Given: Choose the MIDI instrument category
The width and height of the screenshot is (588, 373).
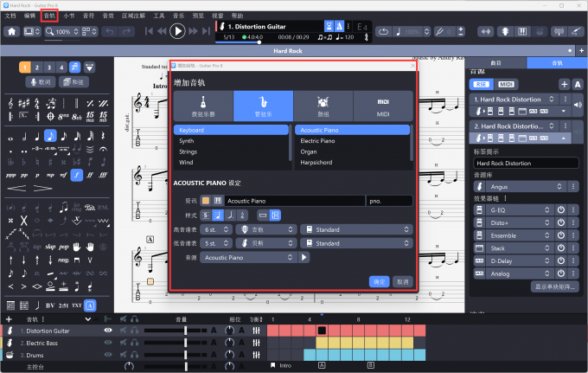Looking at the screenshot, I should 383,106.
